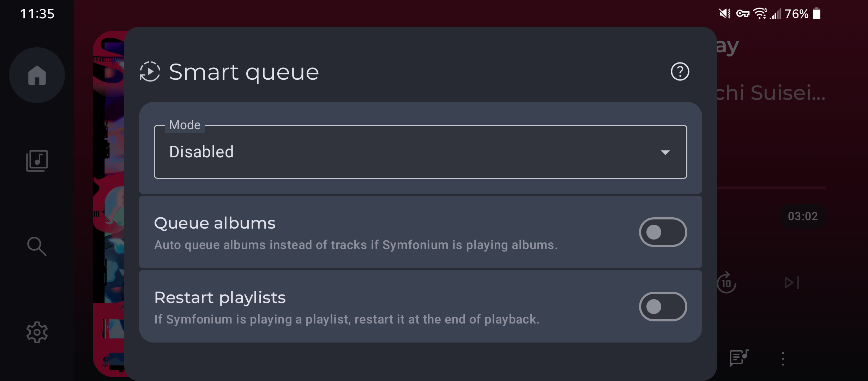Open the Settings gear icon

(37, 332)
